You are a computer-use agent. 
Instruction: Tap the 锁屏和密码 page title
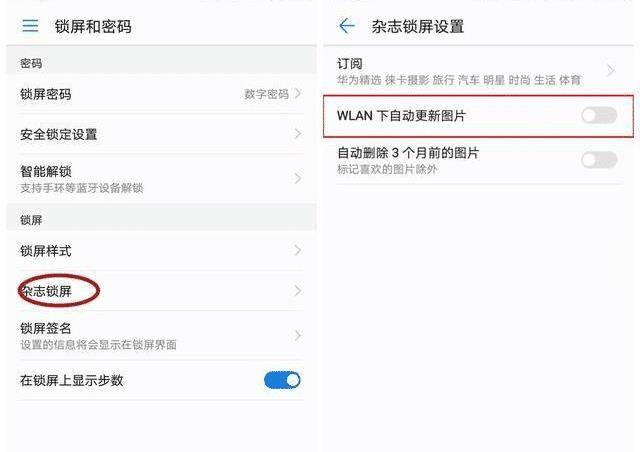pyautogui.click(x=93, y=26)
